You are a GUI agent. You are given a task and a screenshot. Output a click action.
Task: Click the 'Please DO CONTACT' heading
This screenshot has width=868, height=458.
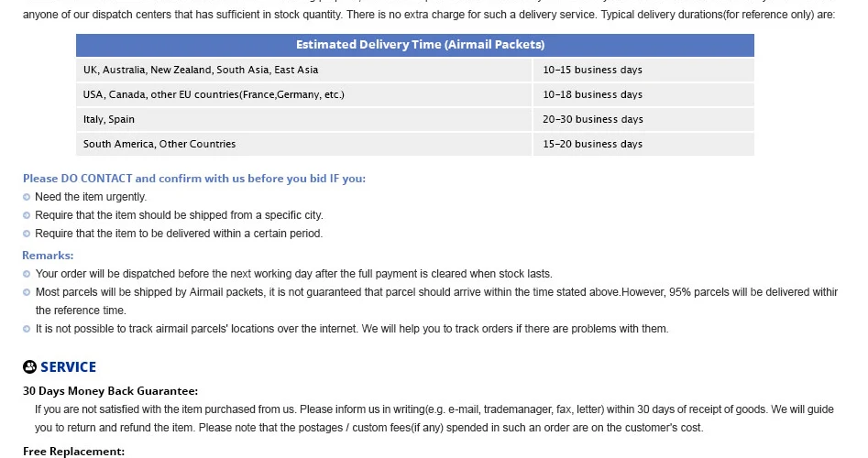click(194, 178)
